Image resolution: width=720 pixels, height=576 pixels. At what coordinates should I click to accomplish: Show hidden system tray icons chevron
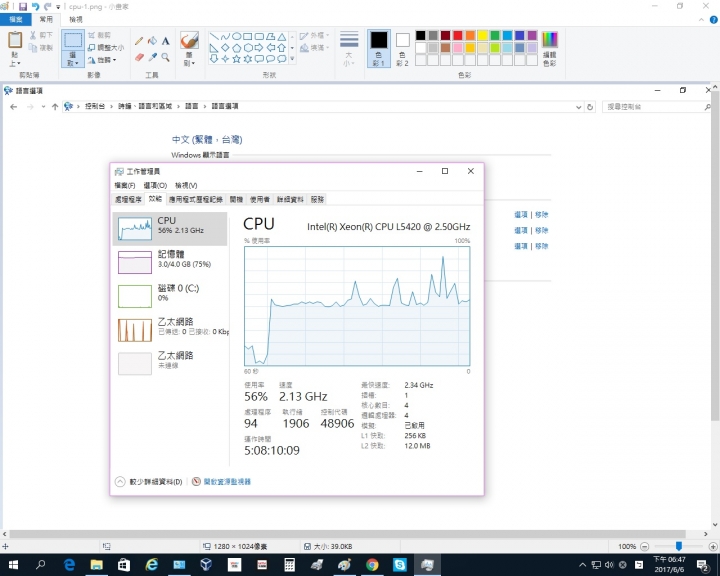click(582, 565)
